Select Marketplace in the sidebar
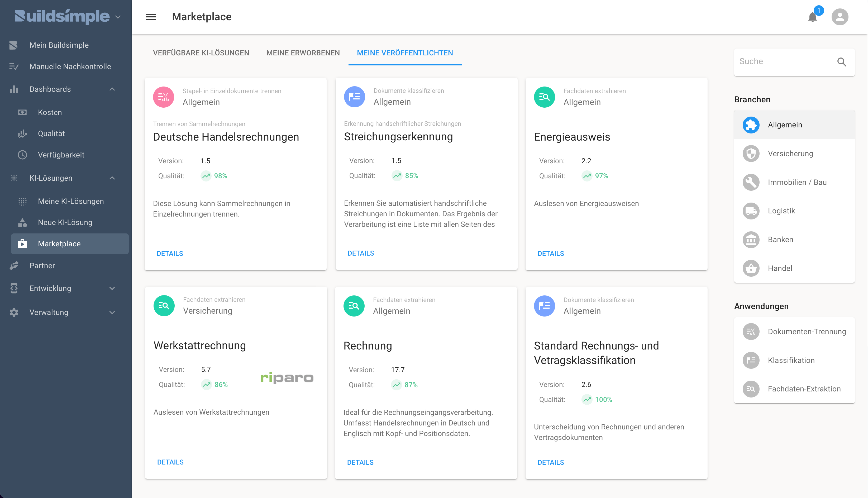Viewport: 868px width, 498px height. pos(70,244)
